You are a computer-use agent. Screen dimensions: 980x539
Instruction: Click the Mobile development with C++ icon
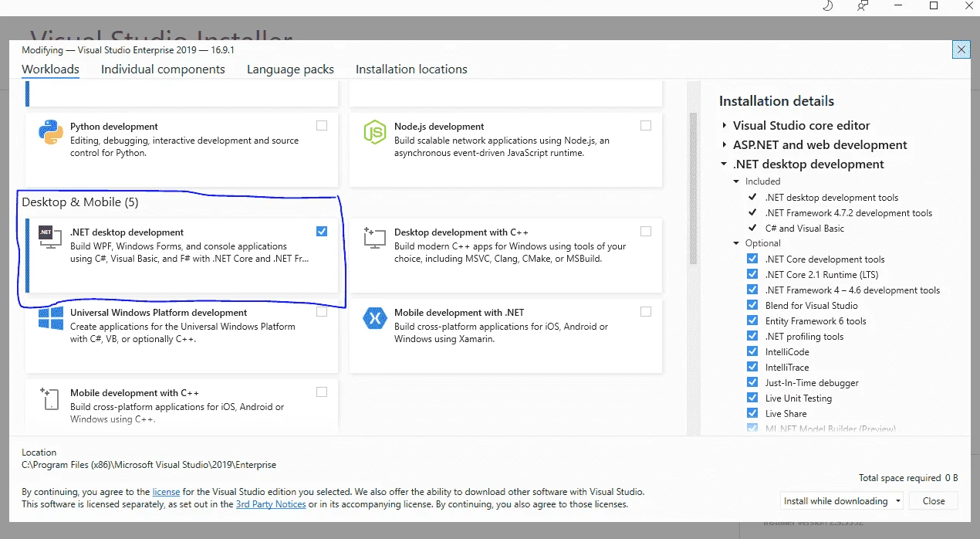point(49,398)
